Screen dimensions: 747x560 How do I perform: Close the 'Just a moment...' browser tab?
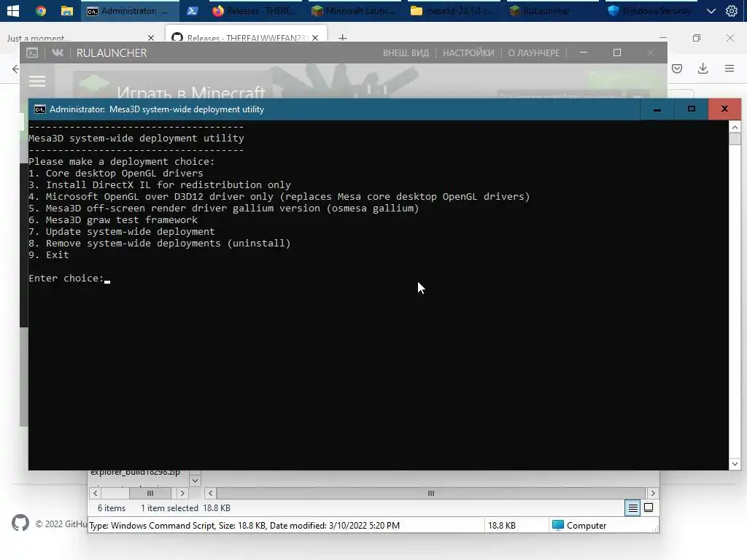point(151,38)
